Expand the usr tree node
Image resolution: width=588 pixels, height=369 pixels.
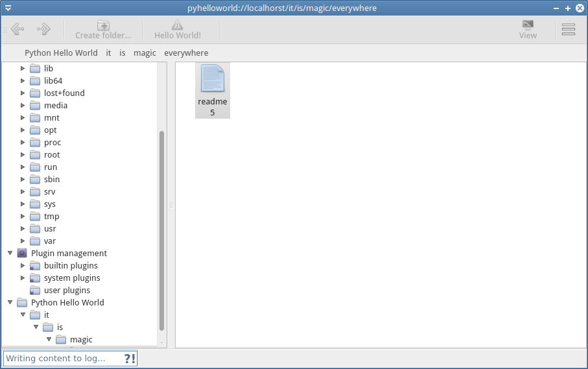23,229
